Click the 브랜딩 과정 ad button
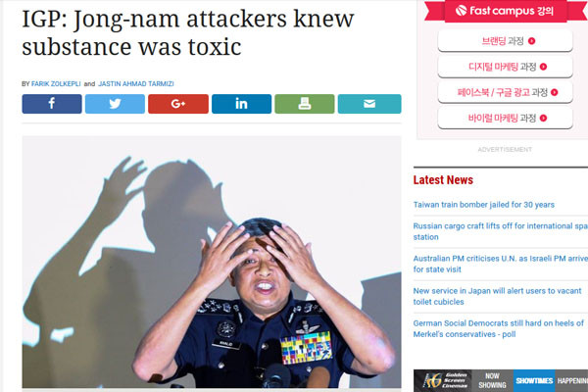 505,40
